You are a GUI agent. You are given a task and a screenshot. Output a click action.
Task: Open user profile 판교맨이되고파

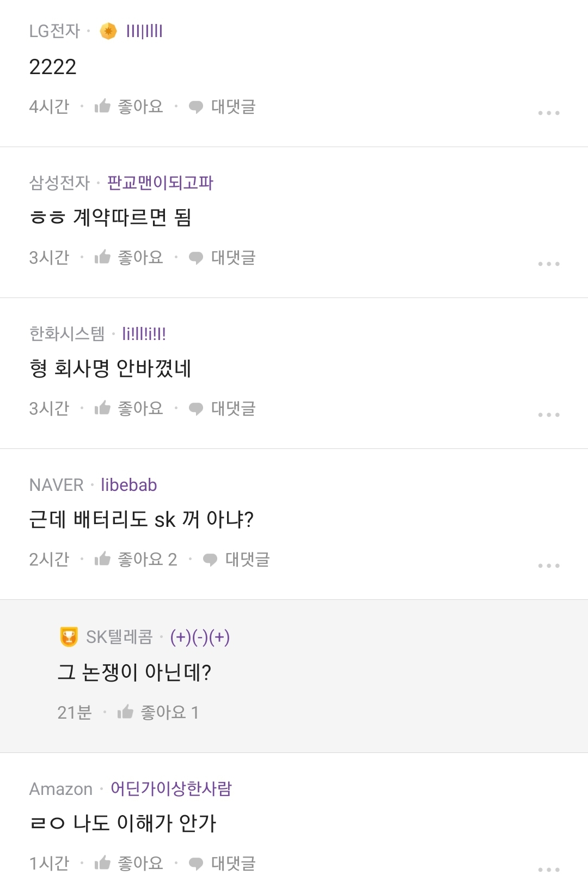click(160, 183)
